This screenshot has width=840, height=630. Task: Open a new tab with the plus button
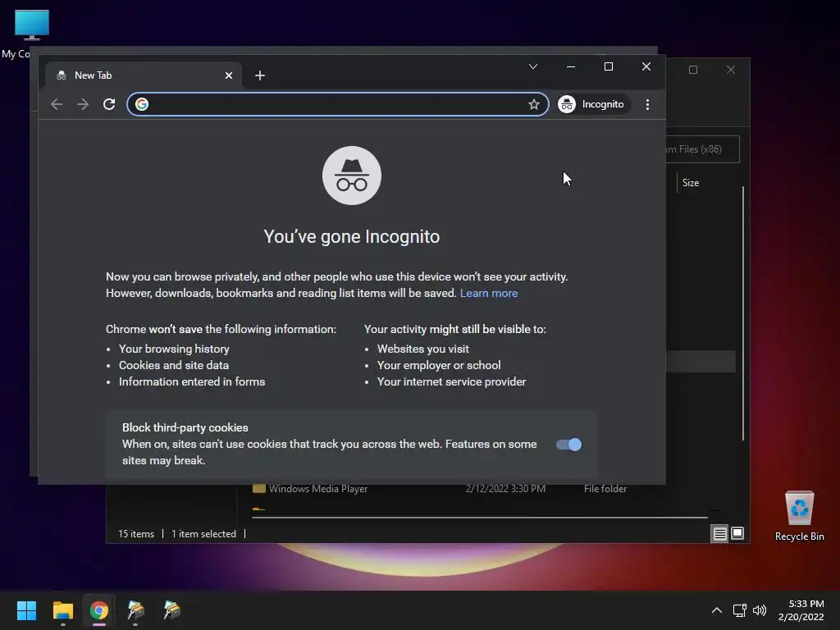tap(260, 75)
